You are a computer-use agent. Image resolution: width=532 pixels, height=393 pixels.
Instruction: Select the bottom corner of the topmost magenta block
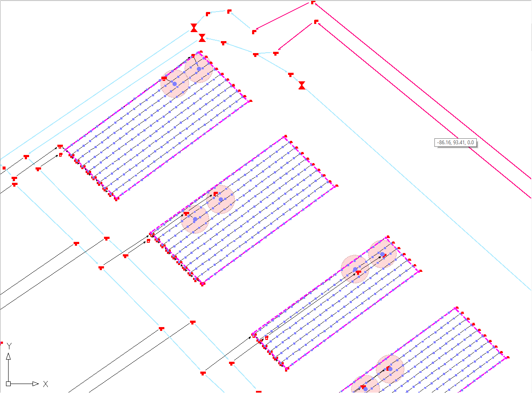[116, 199]
